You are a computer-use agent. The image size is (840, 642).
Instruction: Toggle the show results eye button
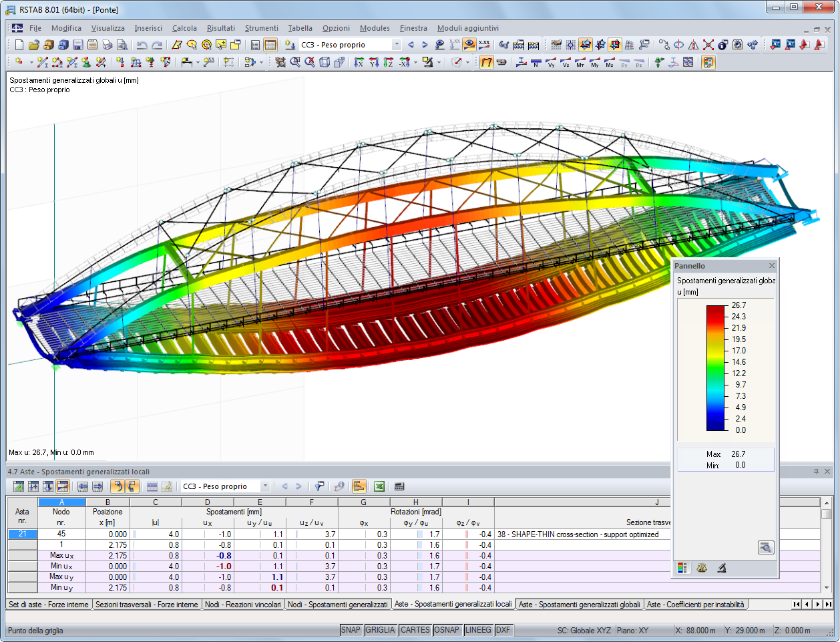coord(469,45)
